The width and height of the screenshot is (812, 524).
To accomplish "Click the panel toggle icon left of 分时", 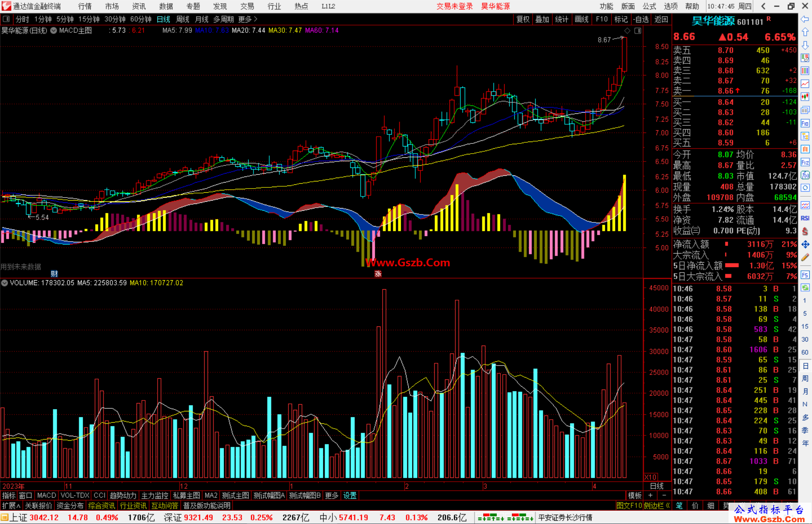I will tap(6, 19).
